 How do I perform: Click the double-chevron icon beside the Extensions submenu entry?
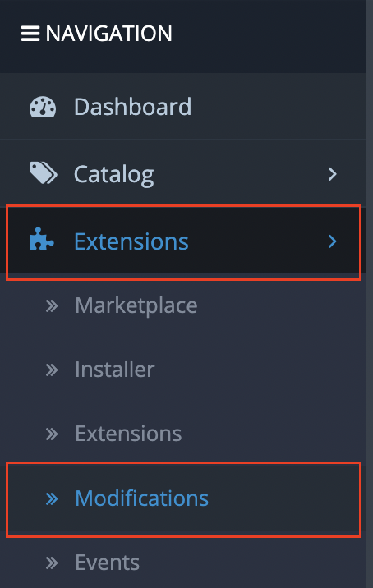[x=52, y=434]
